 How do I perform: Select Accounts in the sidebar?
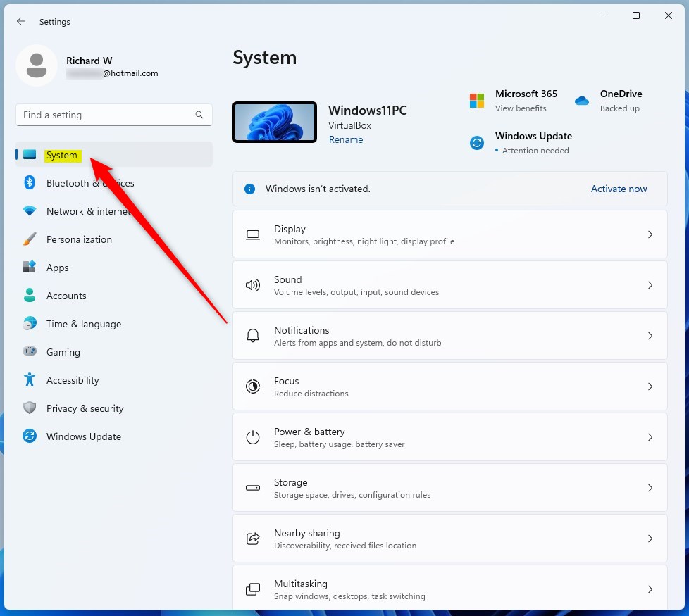coord(67,296)
